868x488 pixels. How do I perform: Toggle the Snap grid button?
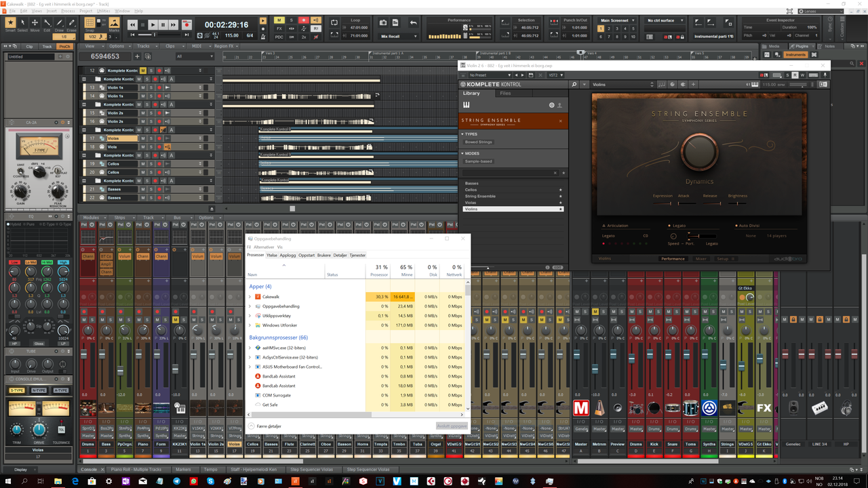tap(90, 24)
